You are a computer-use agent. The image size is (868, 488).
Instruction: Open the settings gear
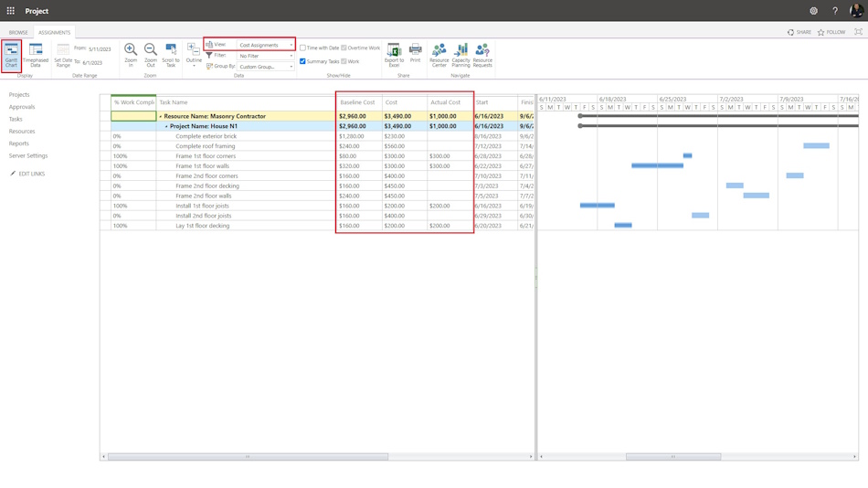point(813,11)
